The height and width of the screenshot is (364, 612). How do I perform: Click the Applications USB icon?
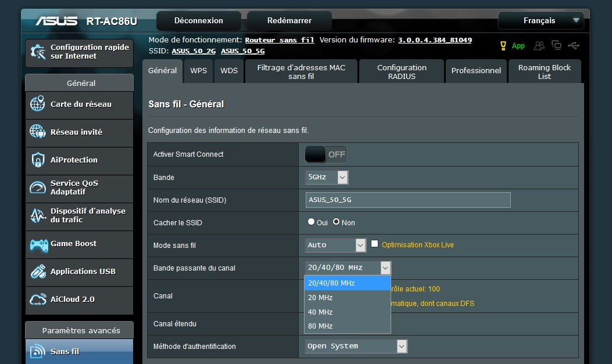pos(38,271)
